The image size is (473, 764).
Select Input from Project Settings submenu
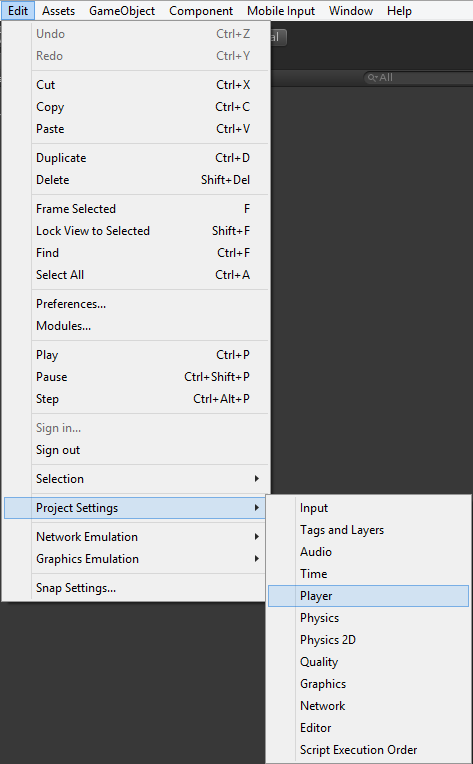368,508
